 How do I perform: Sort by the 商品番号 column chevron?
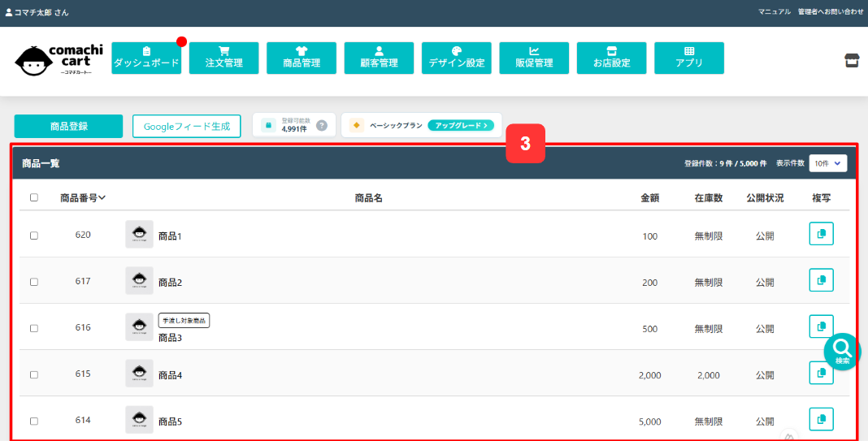[x=102, y=198]
